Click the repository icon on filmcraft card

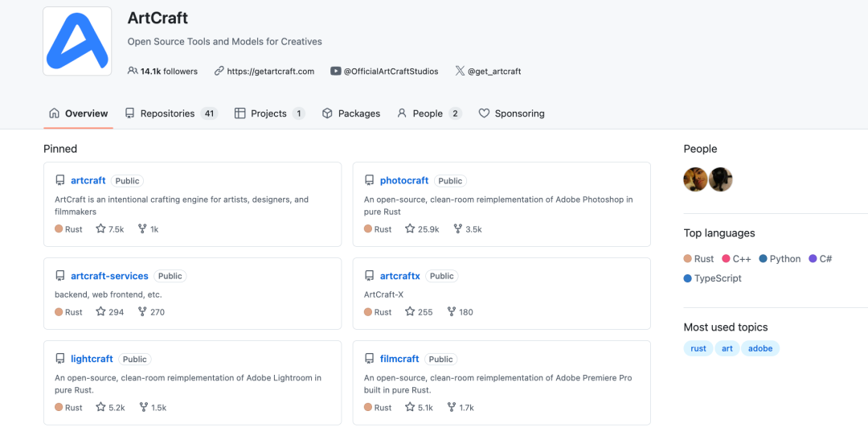[369, 359]
